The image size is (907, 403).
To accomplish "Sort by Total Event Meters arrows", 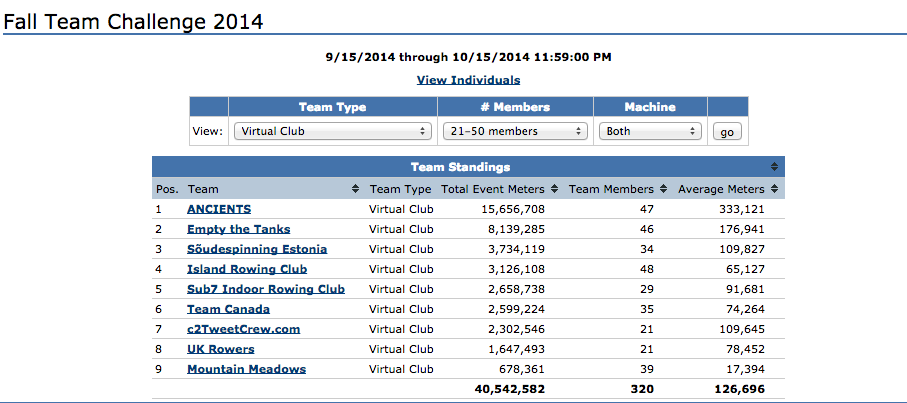I will 554,189.
